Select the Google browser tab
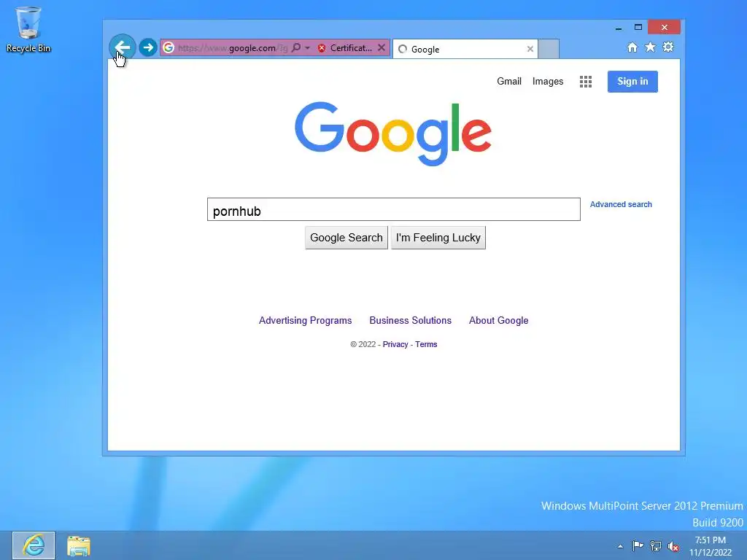This screenshot has width=747, height=560. (465, 49)
